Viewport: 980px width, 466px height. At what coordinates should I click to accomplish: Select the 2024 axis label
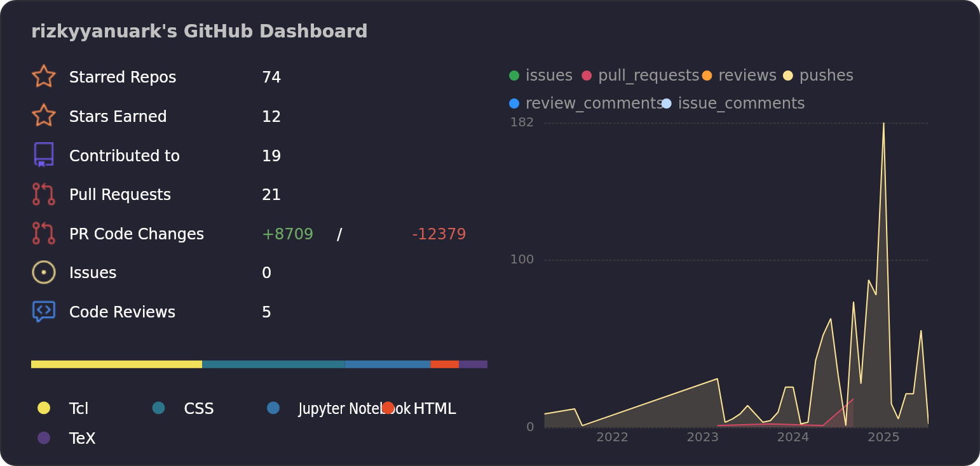pos(792,437)
